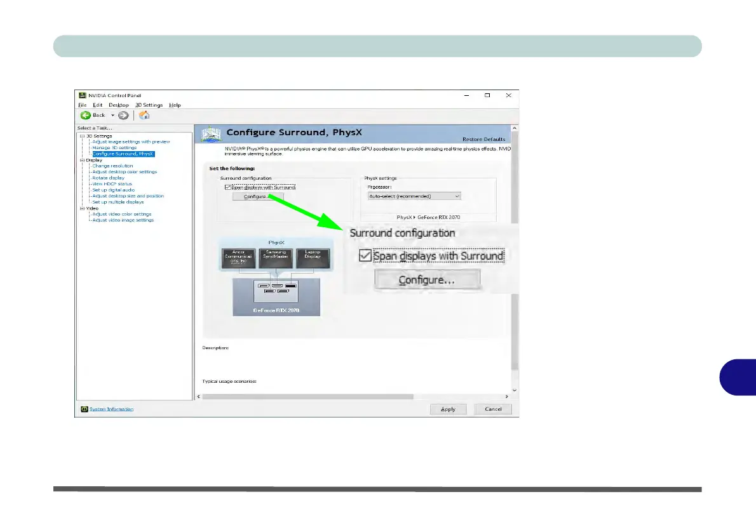
Task: Open the Edit menu
Action: click(97, 105)
